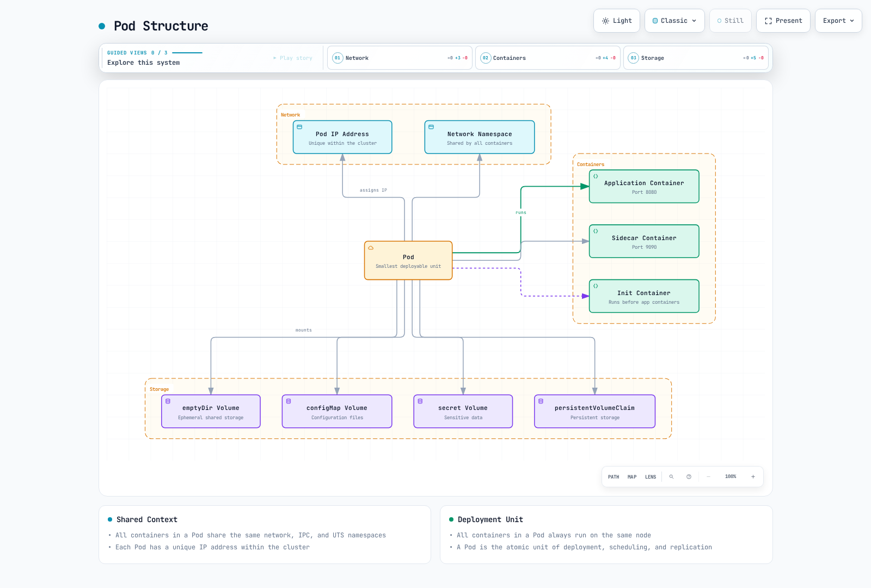Click the search magnifier icon
Viewport: 871px width, 588px height.
pos(671,477)
